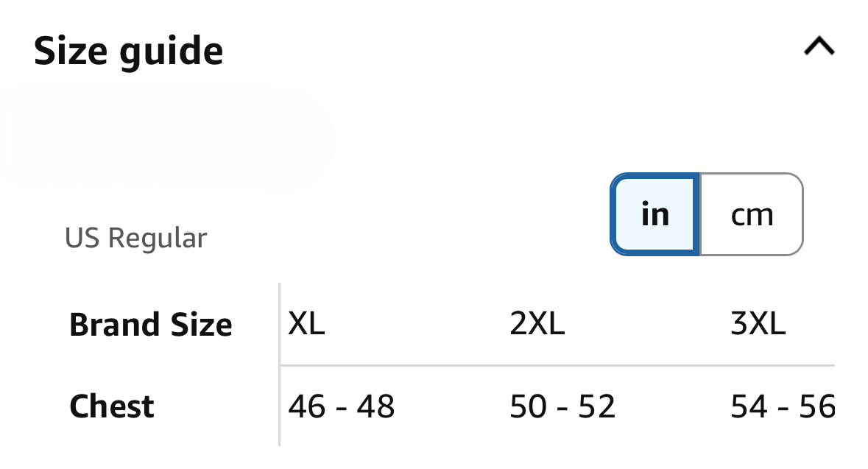Click the 46 - 48 chest measurement
This screenshot has width=868, height=469.
point(342,406)
